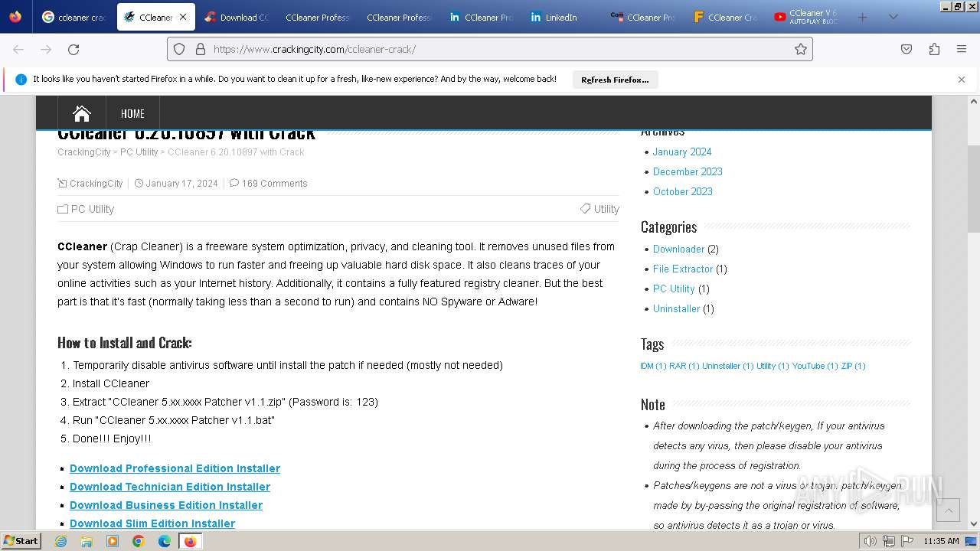Go forward to the next page
The image size is (980, 551).
(x=46, y=49)
